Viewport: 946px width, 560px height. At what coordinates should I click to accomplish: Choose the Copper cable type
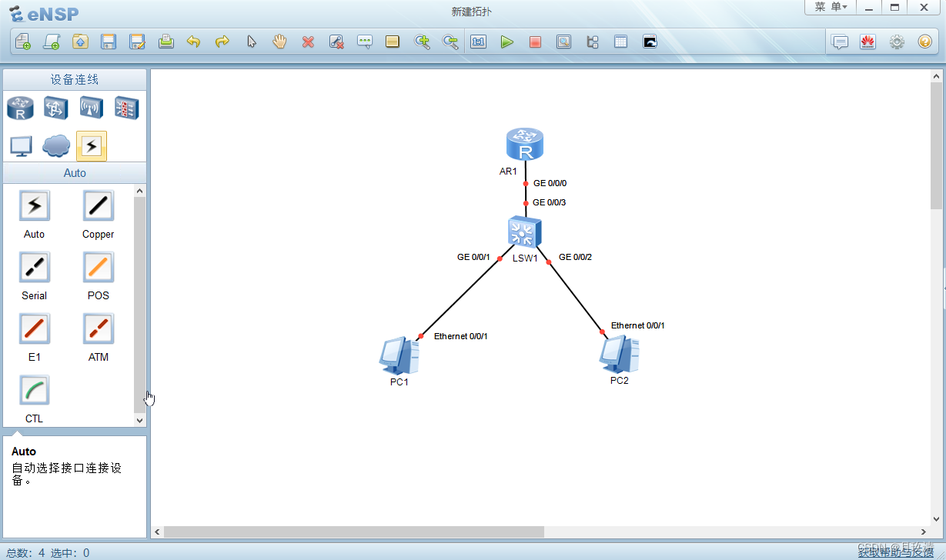pos(99,205)
